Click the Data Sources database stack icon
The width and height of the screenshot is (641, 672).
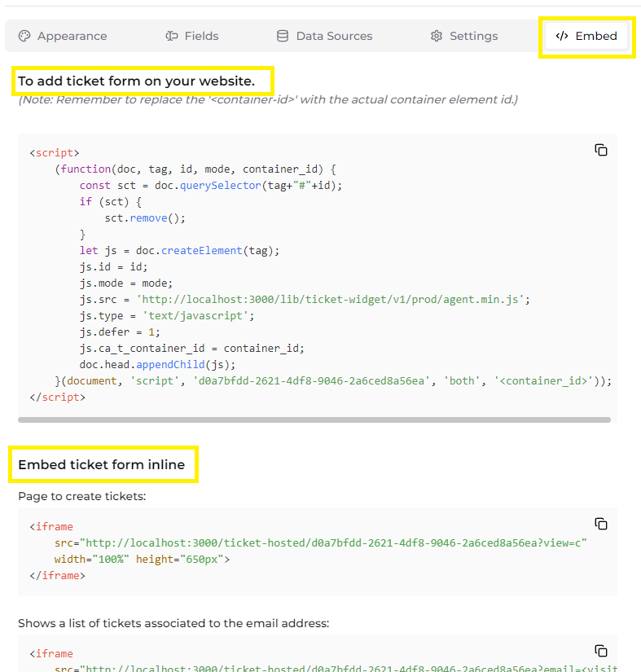pos(283,36)
